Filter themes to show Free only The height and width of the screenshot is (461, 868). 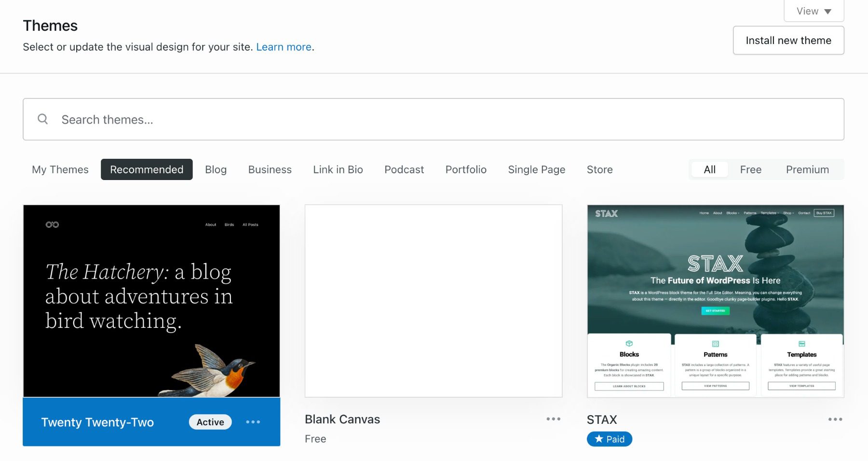pyautogui.click(x=750, y=169)
